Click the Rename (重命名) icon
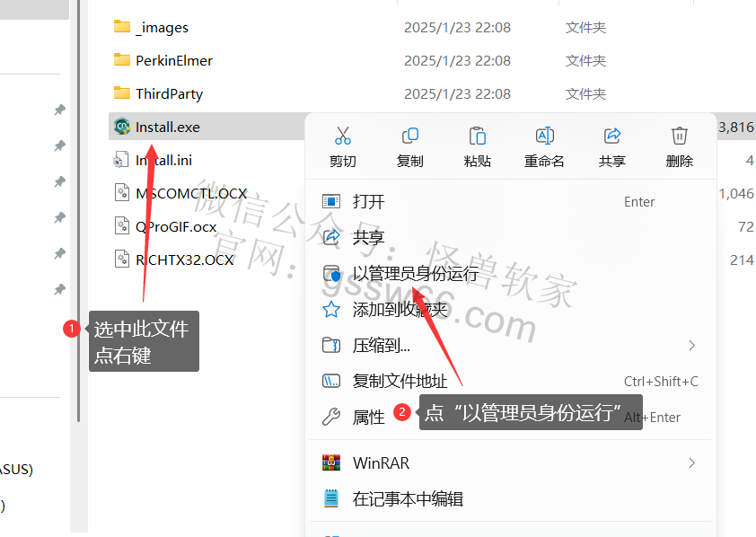This screenshot has width=756, height=537. pyautogui.click(x=545, y=136)
